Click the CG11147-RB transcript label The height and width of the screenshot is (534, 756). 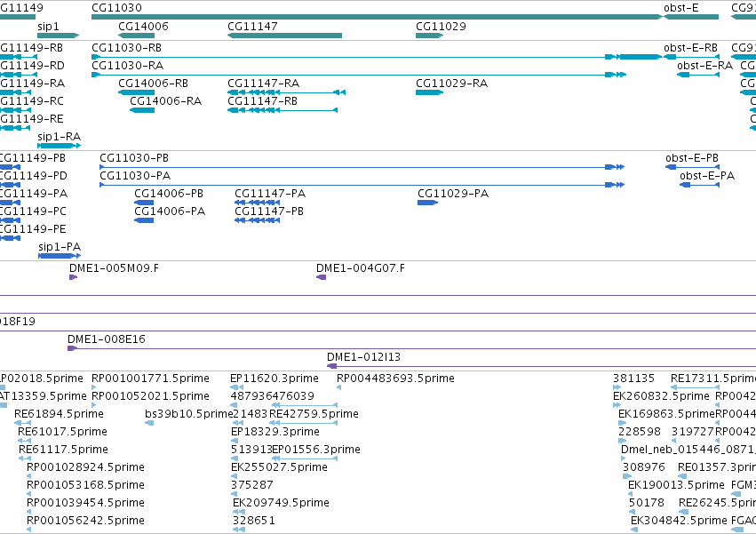[263, 101]
